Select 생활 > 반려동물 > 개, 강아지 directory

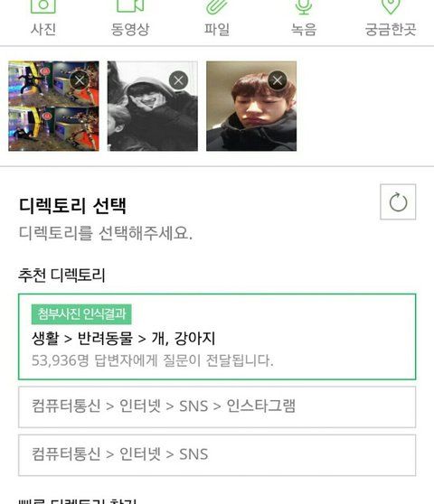(x=217, y=337)
